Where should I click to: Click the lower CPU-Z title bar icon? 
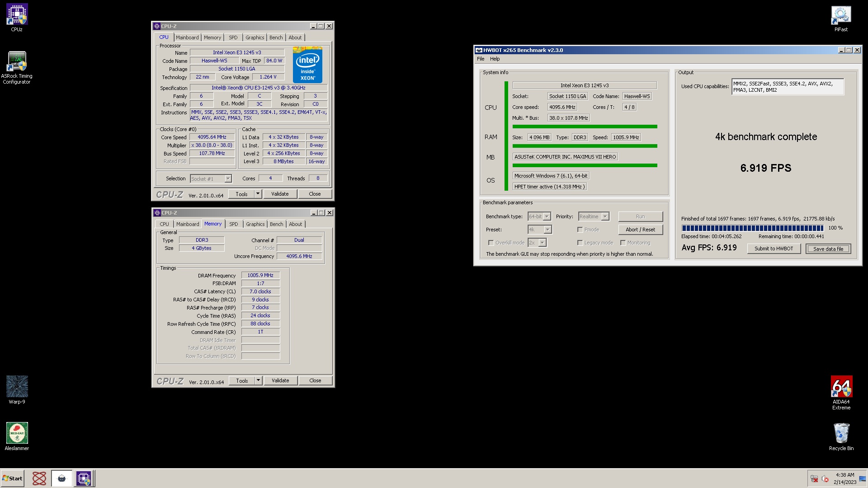(x=157, y=213)
